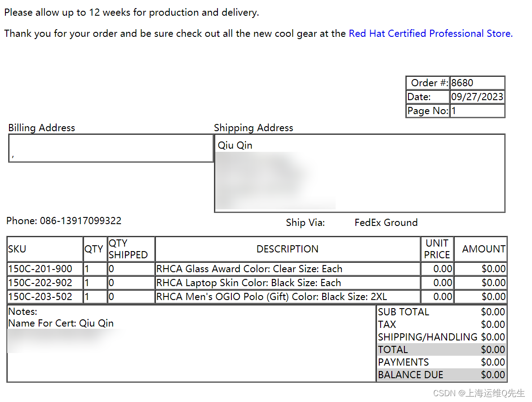Select the 'Name For Cert: Qiu Qin' note

tap(61, 323)
